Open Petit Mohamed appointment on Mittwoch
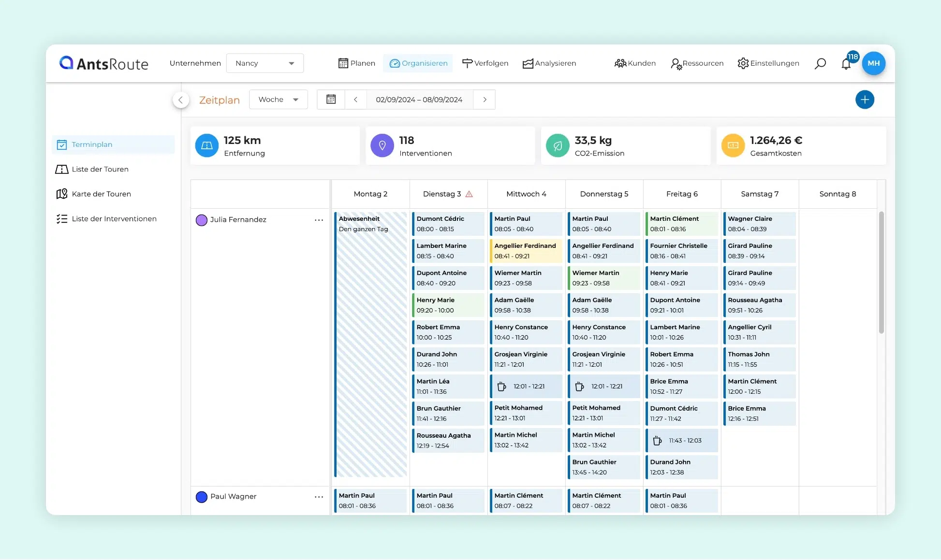The width and height of the screenshot is (941, 560). 526,413
